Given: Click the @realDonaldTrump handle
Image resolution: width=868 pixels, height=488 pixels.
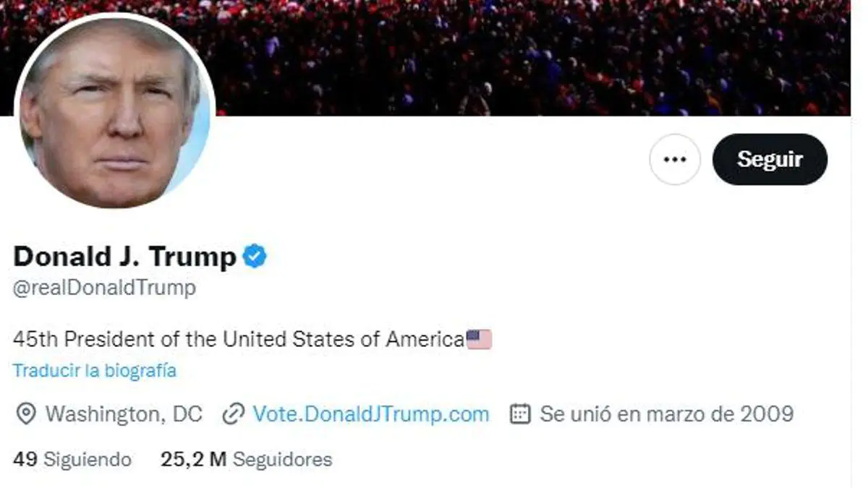Looking at the screenshot, I should click(104, 288).
